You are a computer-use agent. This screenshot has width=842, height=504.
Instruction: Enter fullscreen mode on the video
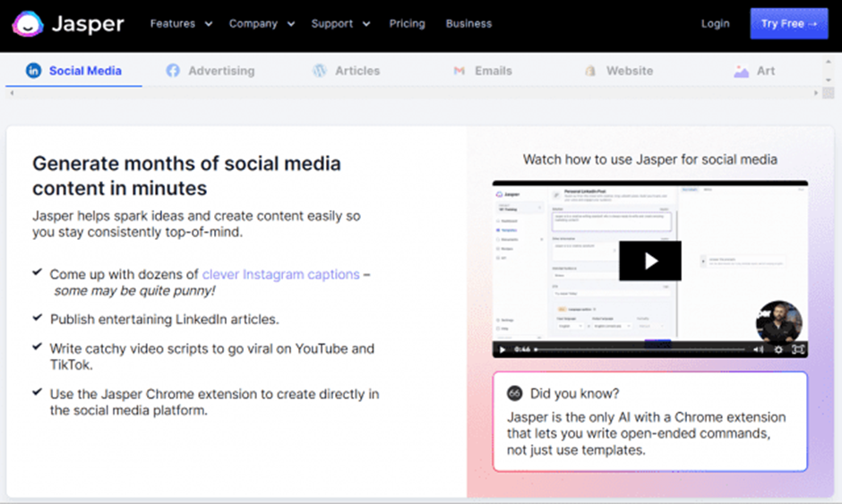point(797,349)
